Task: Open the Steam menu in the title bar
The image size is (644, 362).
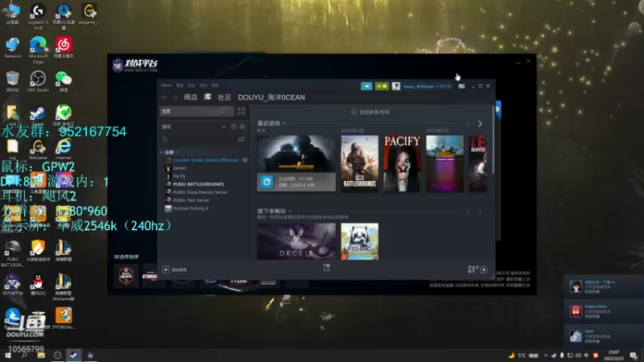Action: click(x=167, y=85)
